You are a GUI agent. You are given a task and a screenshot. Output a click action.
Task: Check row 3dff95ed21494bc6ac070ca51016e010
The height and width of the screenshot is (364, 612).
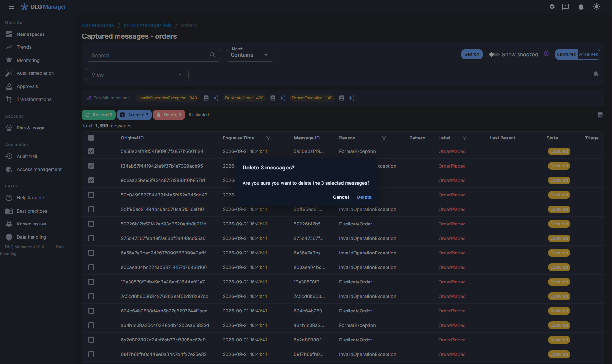tap(91, 209)
